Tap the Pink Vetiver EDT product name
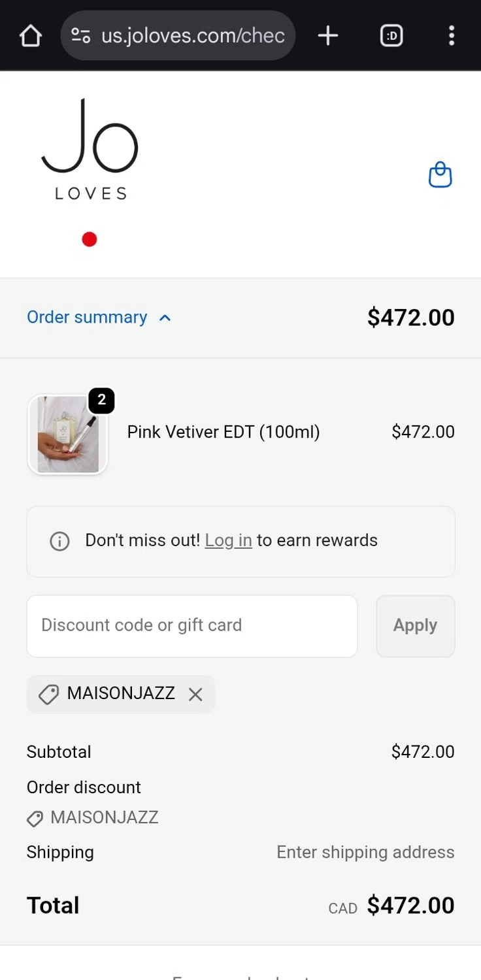This screenshot has height=980, width=481. [224, 432]
